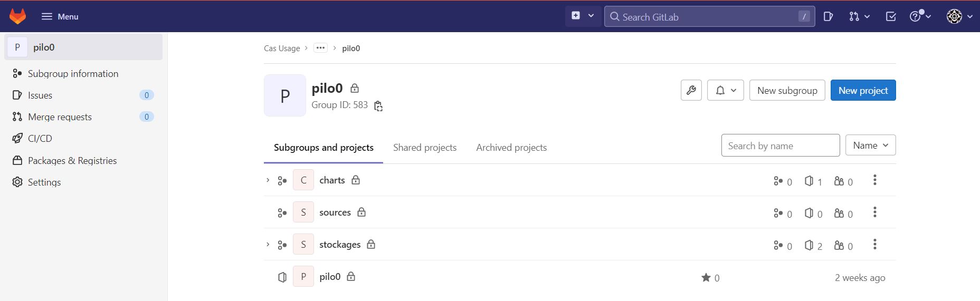Open the create new plus dropdown
Image resolution: width=980 pixels, height=301 pixels.
tap(583, 16)
